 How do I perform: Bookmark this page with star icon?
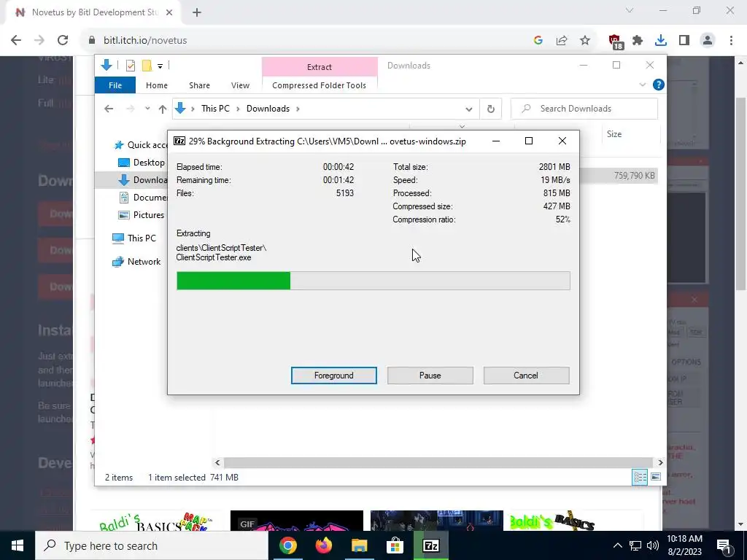pos(585,41)
